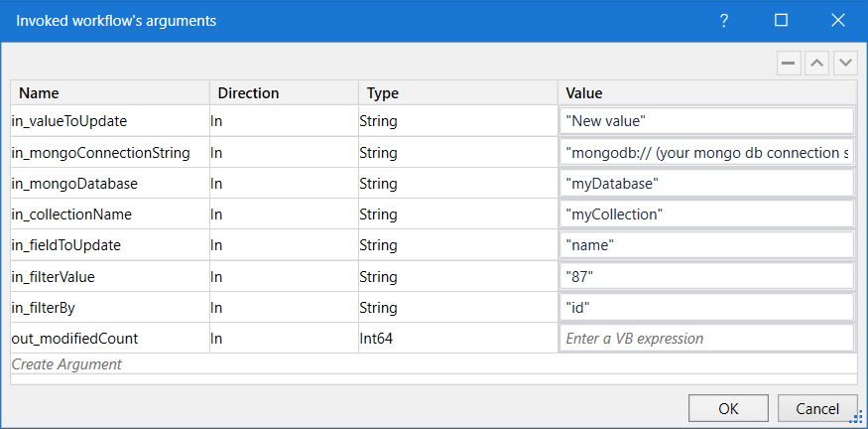
Task: Edit the mongodb connection string value
Action: [x=707, y=152]
